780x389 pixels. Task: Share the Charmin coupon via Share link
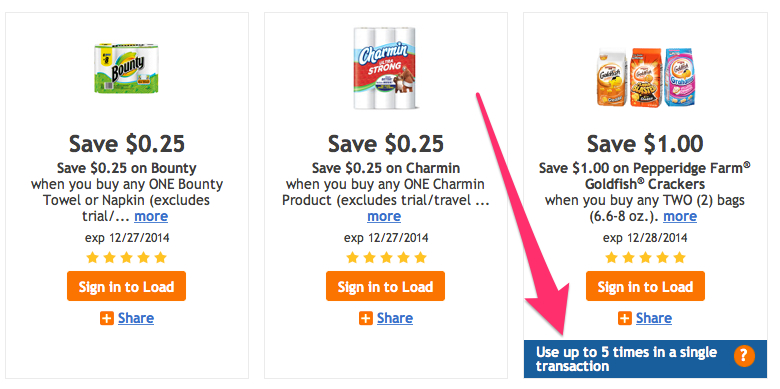point(395,318)
